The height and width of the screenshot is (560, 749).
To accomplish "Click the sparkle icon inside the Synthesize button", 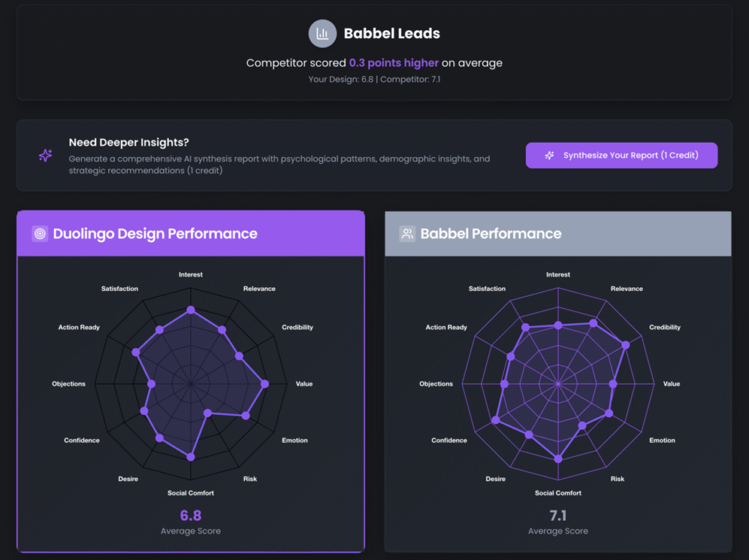I will click(x=549, y=155).
